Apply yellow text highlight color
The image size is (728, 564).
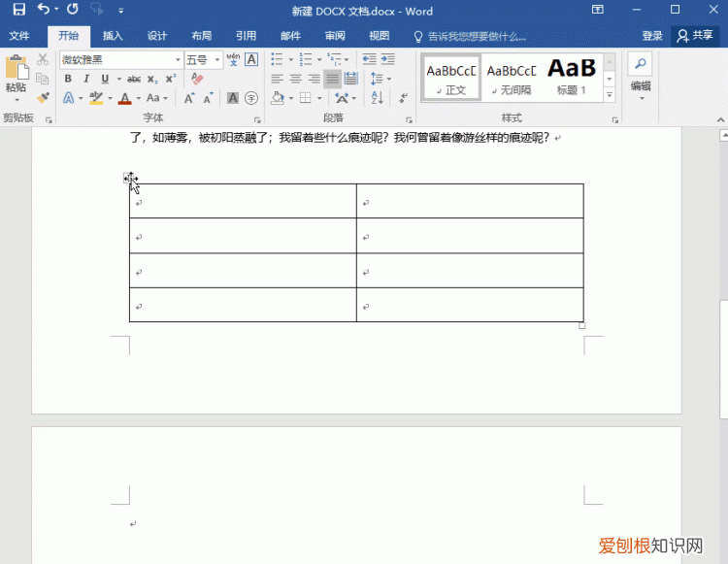coord(96,98)
